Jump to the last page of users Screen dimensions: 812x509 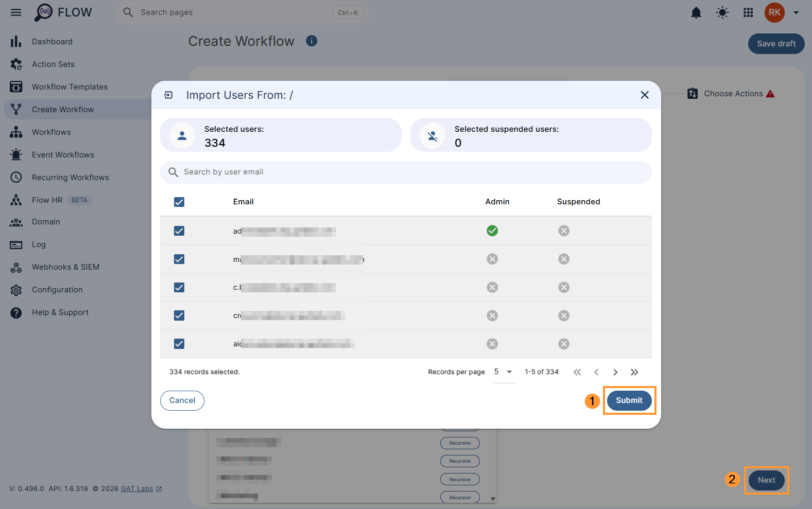(x=634, y=372)
